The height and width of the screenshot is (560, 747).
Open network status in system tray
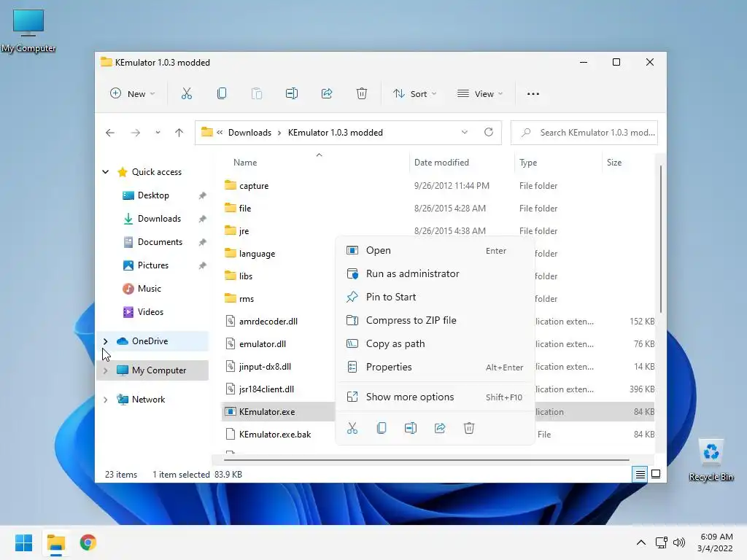click(661, 542)
